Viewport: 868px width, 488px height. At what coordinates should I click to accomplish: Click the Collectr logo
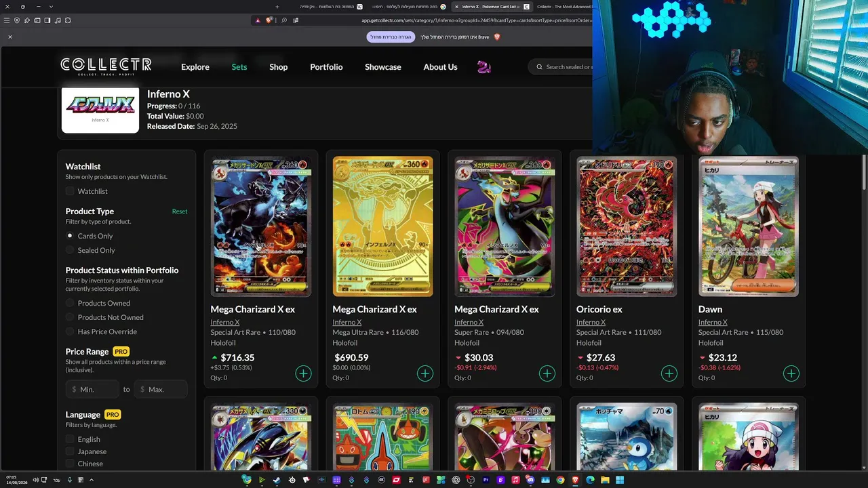pos(106,66)
